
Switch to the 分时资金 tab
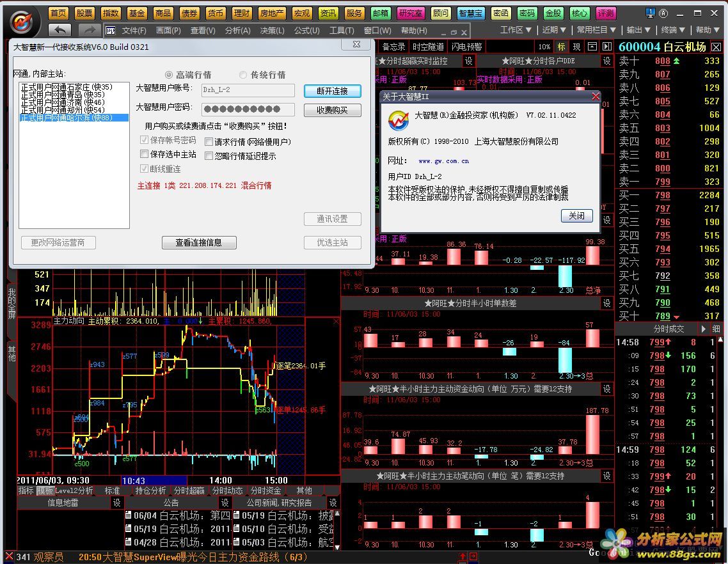click(265, 490)
